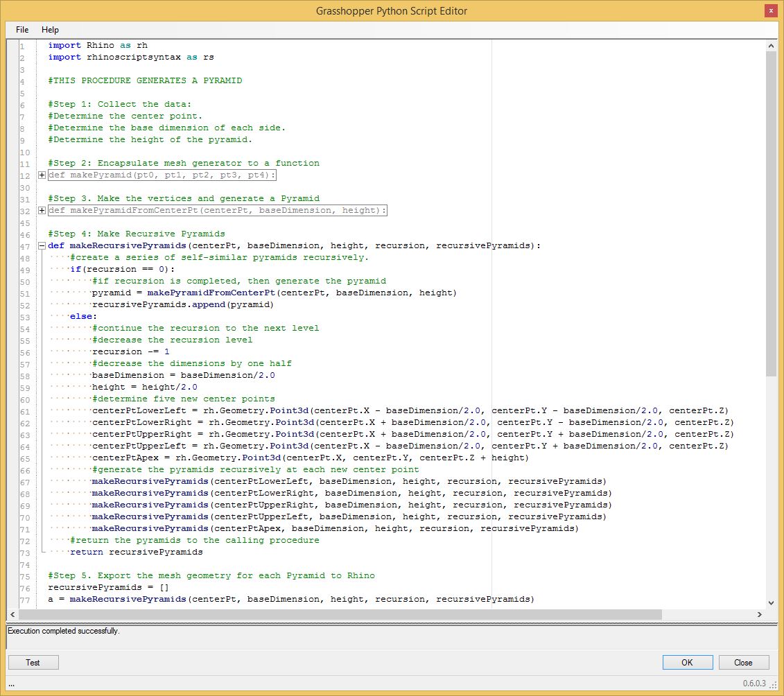Click the '#determine five new center points' comment
784x696 pixels.
point(184,399)
